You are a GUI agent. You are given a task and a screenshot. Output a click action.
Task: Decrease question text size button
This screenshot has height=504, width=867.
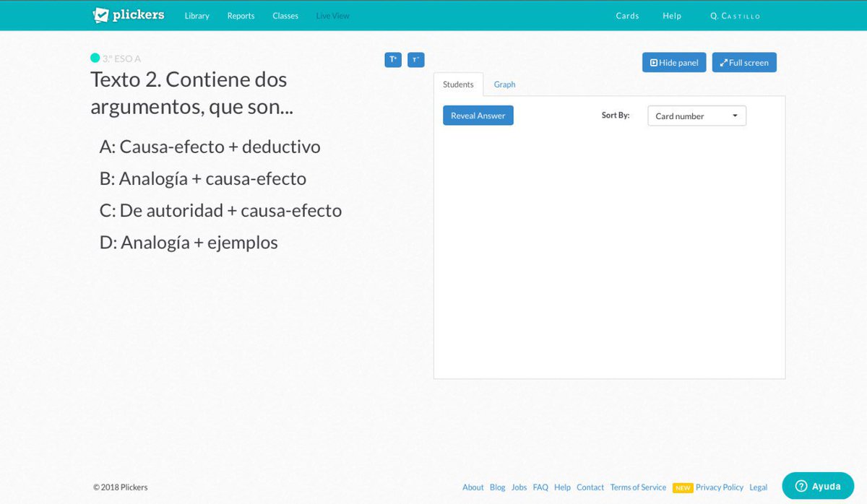pyautogui.click(x=415, y=60)
